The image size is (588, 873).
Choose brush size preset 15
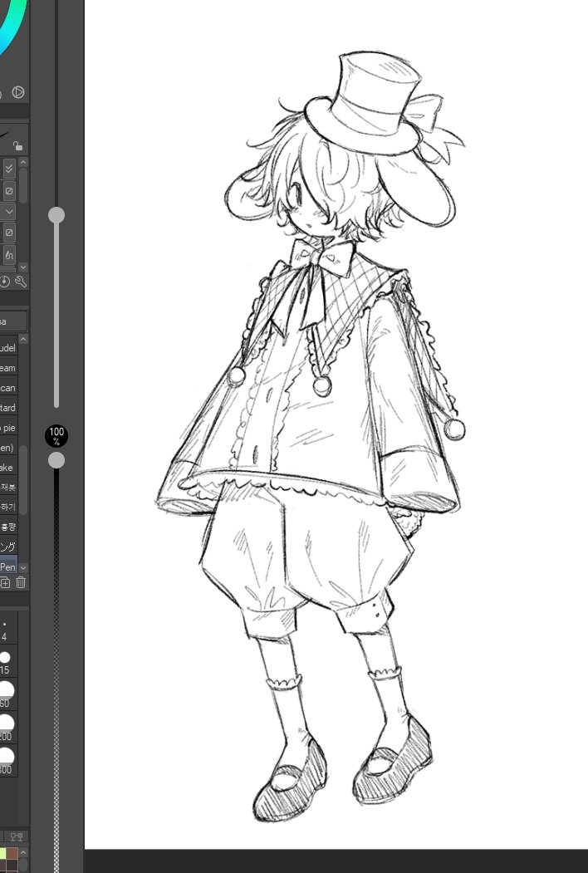pyautogui.click(x=7, y=662)
